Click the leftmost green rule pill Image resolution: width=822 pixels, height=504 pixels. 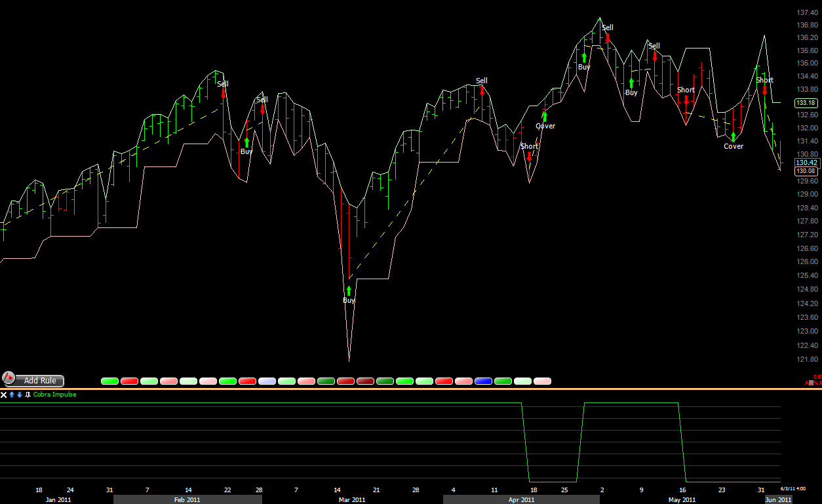(x=109, y=381)
